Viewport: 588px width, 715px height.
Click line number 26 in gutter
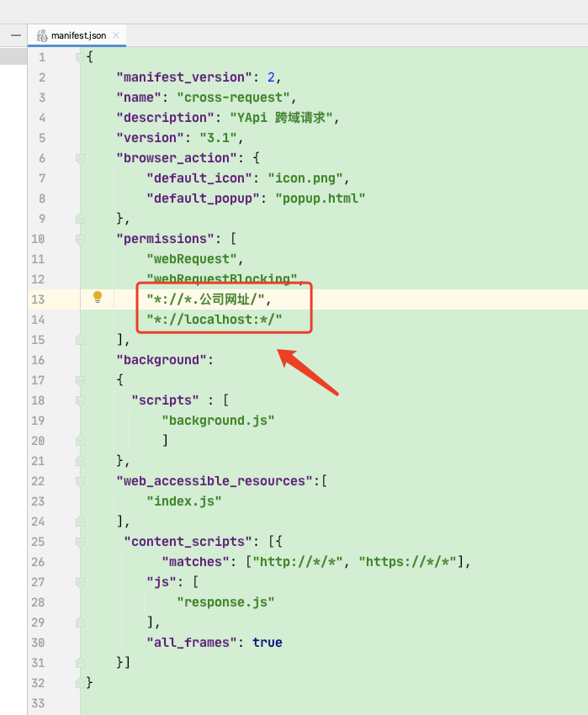38,562
